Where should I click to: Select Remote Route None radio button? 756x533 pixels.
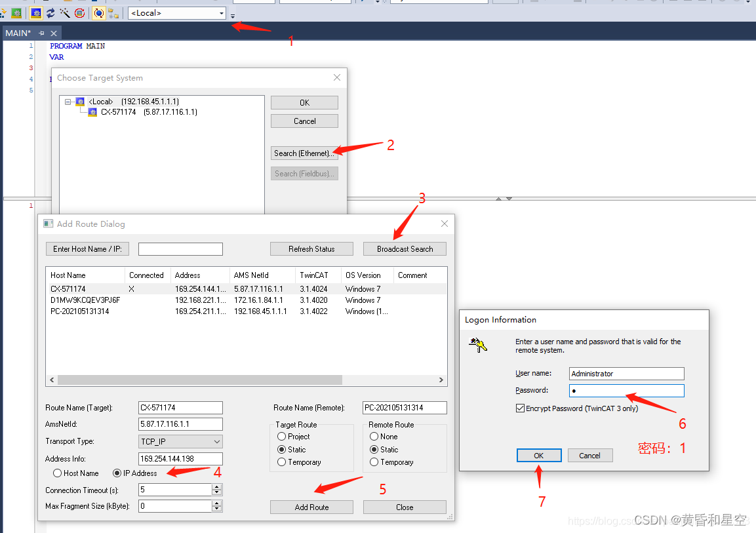(x=374, y=437)
